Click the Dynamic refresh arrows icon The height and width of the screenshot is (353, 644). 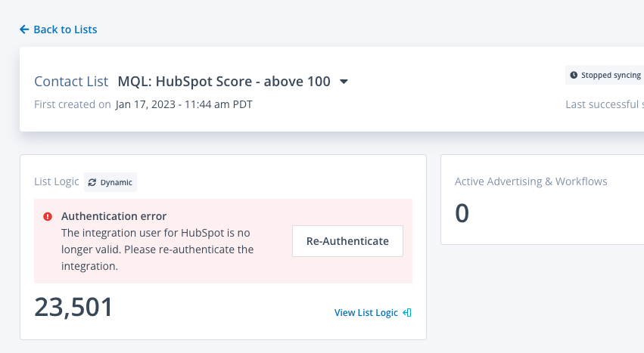(92, 182)
